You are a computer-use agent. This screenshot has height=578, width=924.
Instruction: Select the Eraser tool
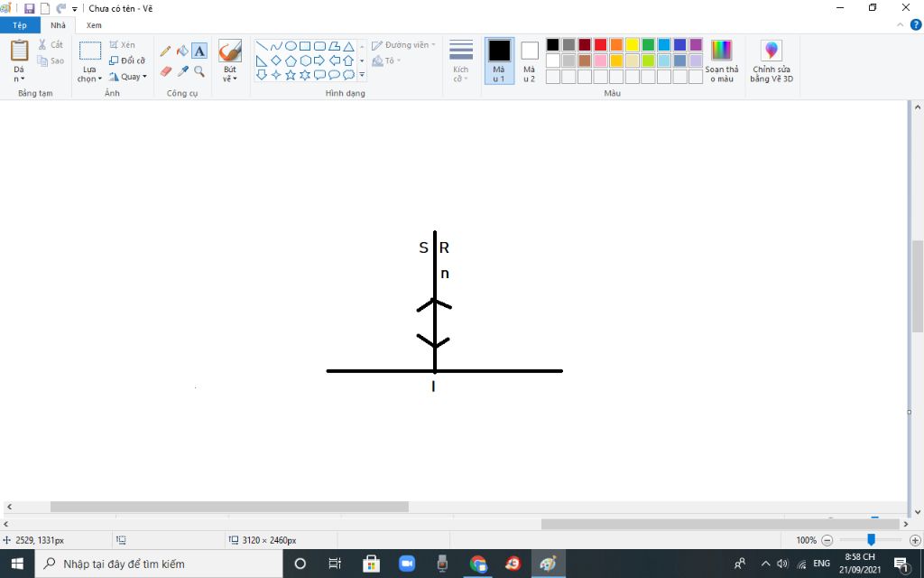(165, 70)
